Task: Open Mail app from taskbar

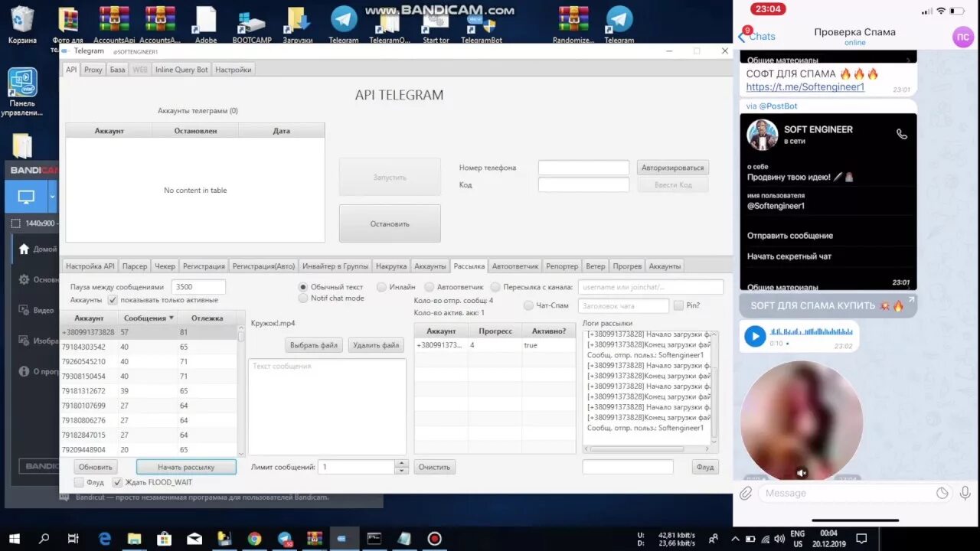Action: coord(194,539)
